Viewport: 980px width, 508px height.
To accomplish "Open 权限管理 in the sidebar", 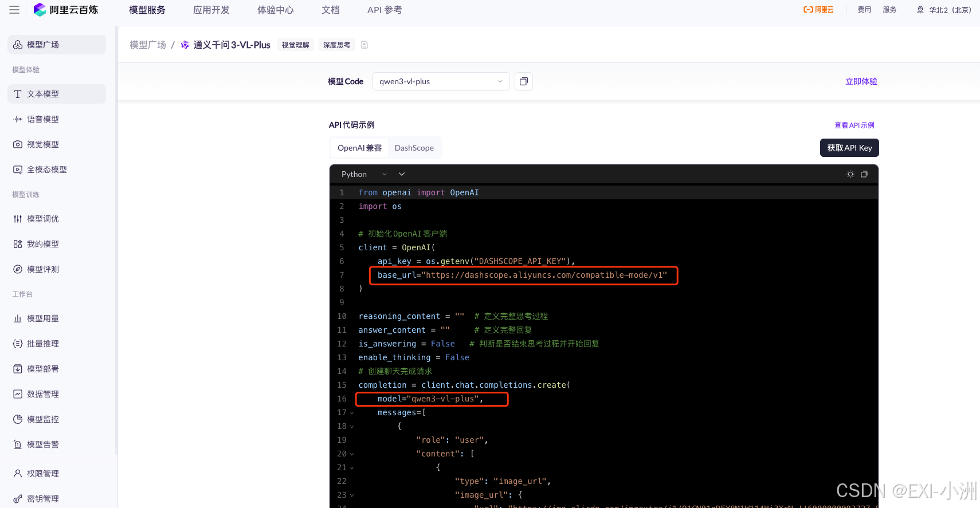I will (57, 474).
